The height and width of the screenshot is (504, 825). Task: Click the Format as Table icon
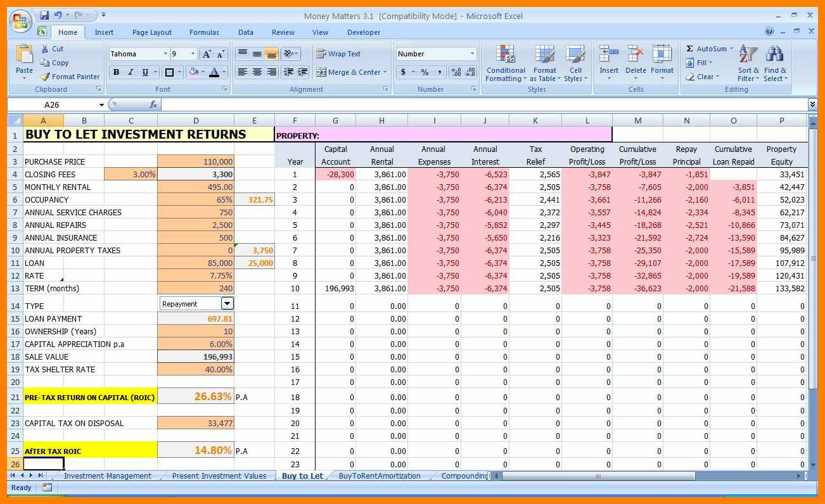[x=544, y=63]
